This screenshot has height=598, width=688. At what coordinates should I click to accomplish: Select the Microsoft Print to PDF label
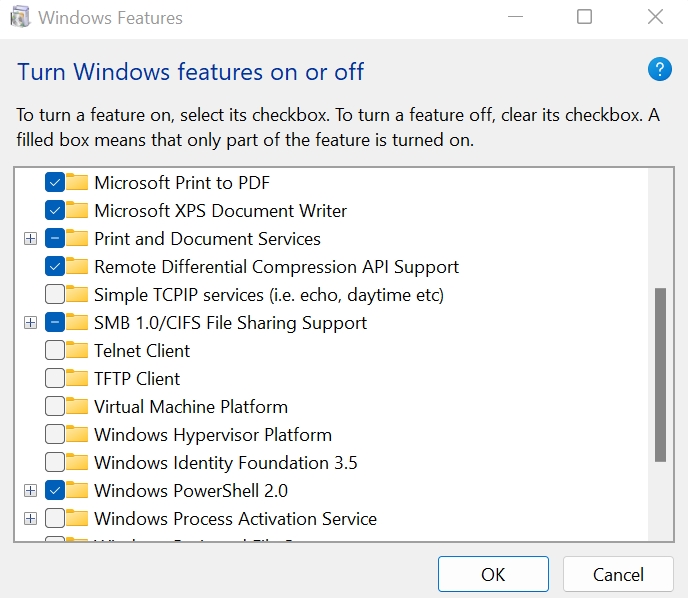pos(182,183)
